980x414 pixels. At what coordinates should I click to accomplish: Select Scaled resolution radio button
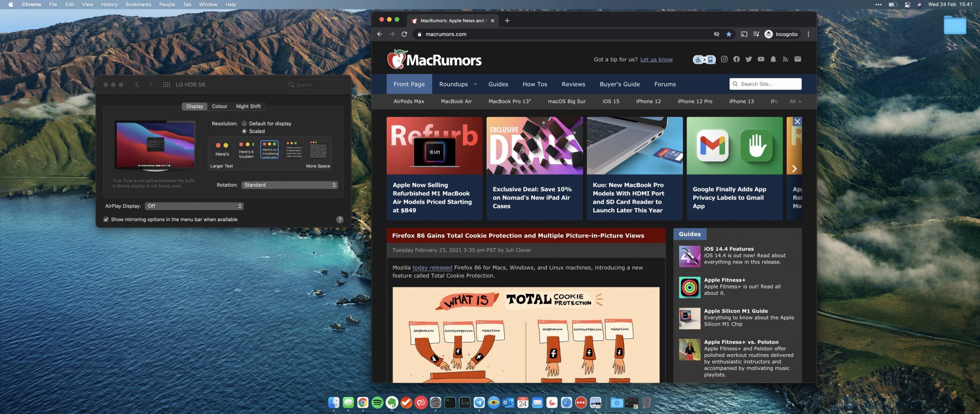coord(244,131)
